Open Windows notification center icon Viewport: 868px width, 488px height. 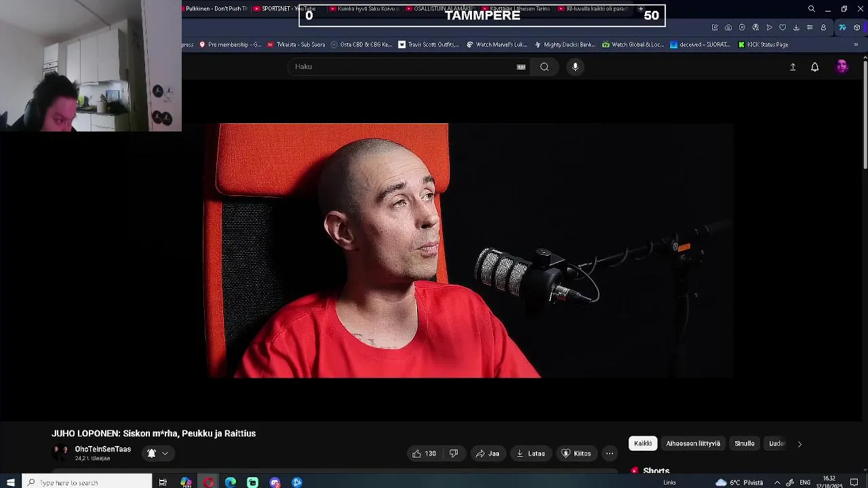tap(854, 483)
